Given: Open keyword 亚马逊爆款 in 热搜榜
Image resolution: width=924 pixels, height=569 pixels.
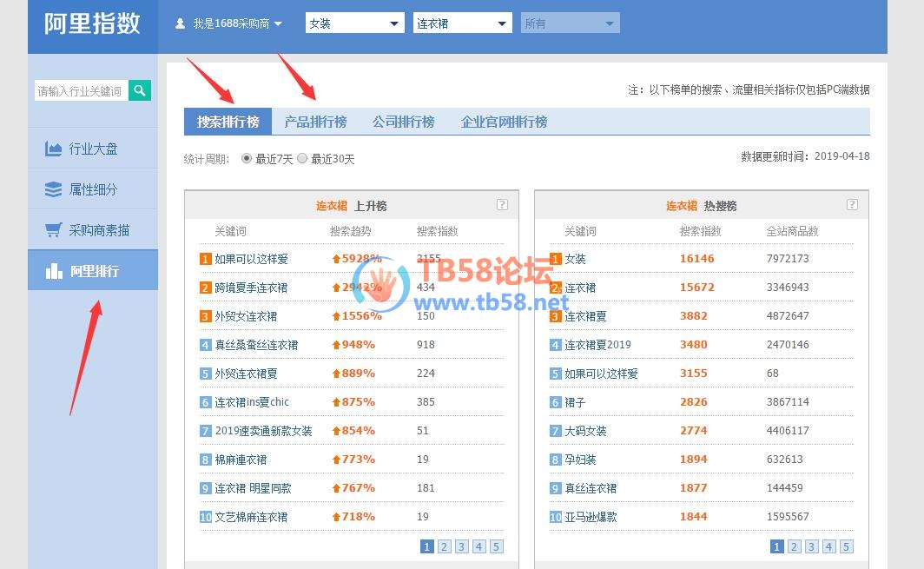Looking at the screenshot, I should (x=591, y=517).
